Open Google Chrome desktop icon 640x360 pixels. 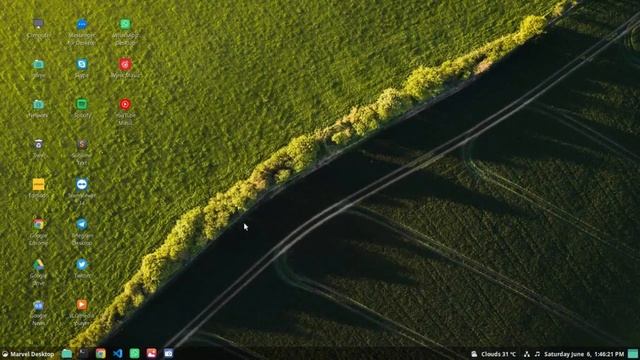click(38, 224)
